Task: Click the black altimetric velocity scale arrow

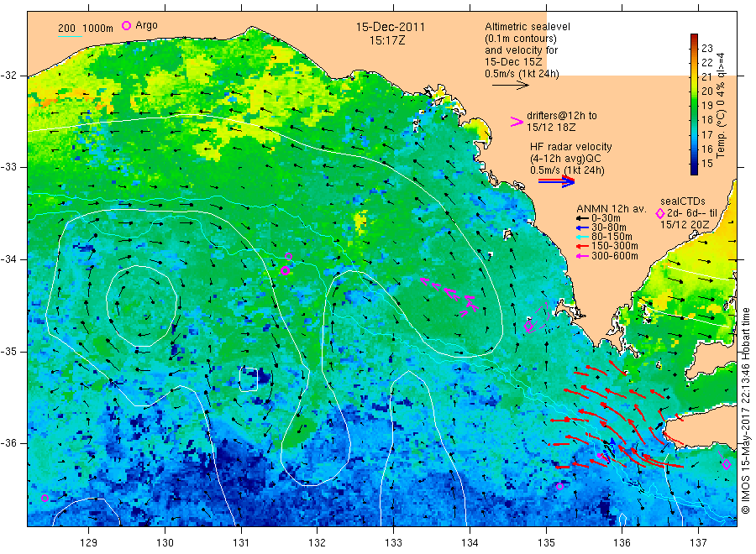Action: point(510,86)
